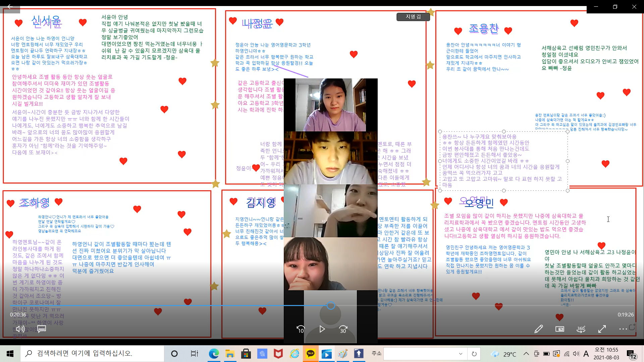Open the Meet Now tray icon
The width and height of the screenshot is (644, 362).
click(x=536, y=354)
